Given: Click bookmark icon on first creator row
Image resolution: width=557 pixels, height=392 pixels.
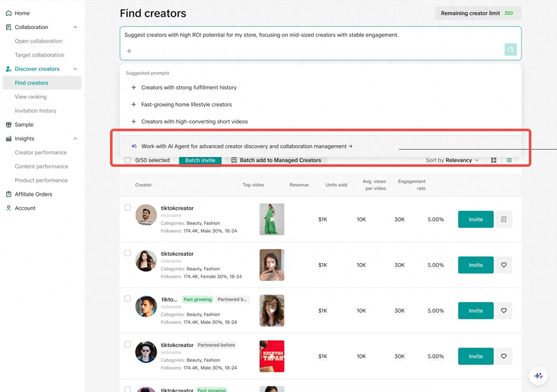Looking at the screenshot, I should 504,219.
